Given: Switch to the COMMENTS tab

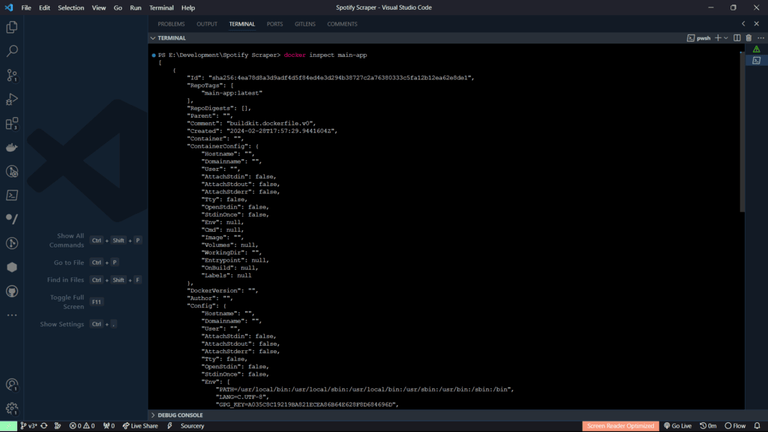Looking at the screenshot, I should pyautogui.click(x=342, y=24).
